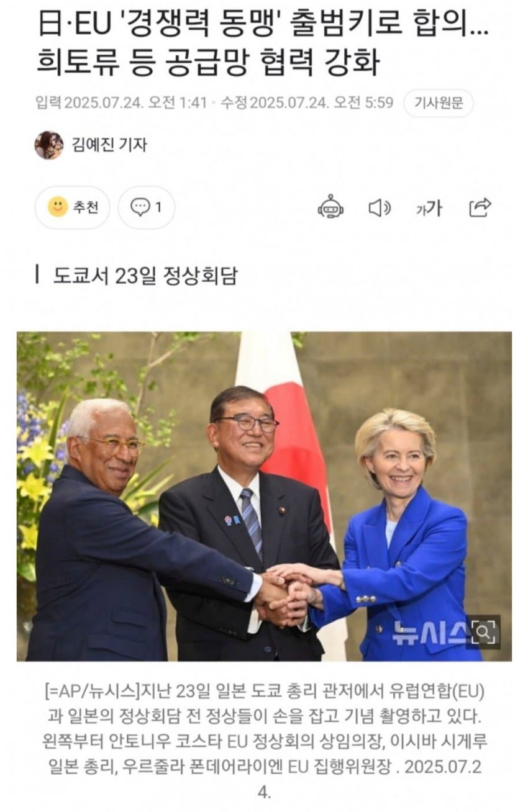Tap the magnifier zoom icon on photo
Viewport: 528px width, 812px height.
click(483, 632)
